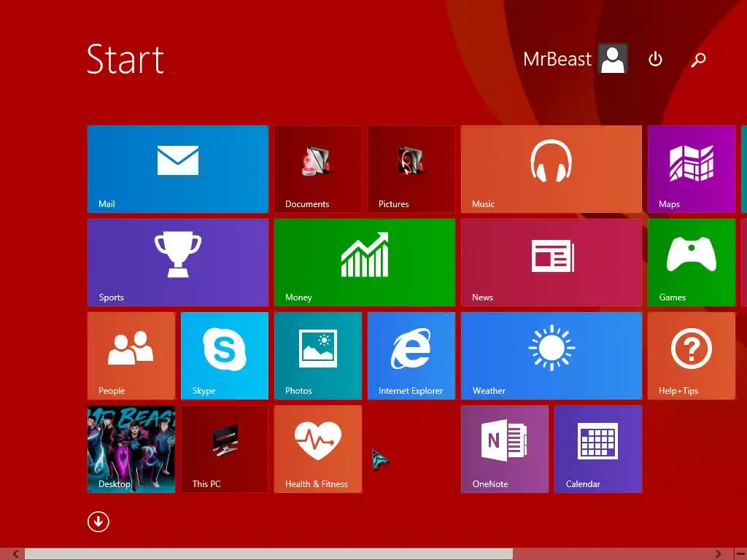Open the Calendar tile
This screenshot has height=560, width=747.
coord(598,449)
